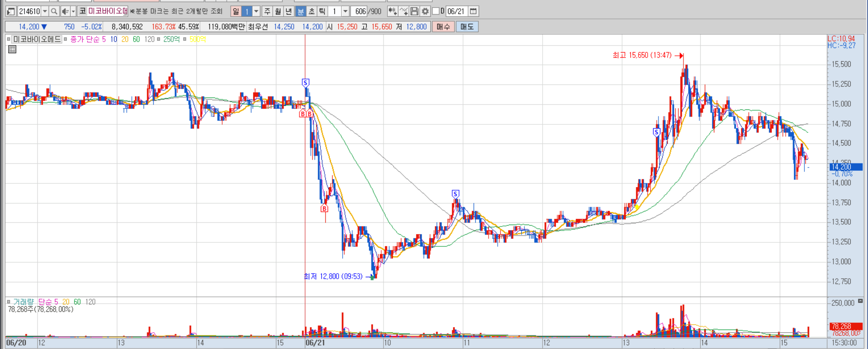Click the -5.02% change rate value
Viewport: 868px width, 349px height.
(92, 27)
